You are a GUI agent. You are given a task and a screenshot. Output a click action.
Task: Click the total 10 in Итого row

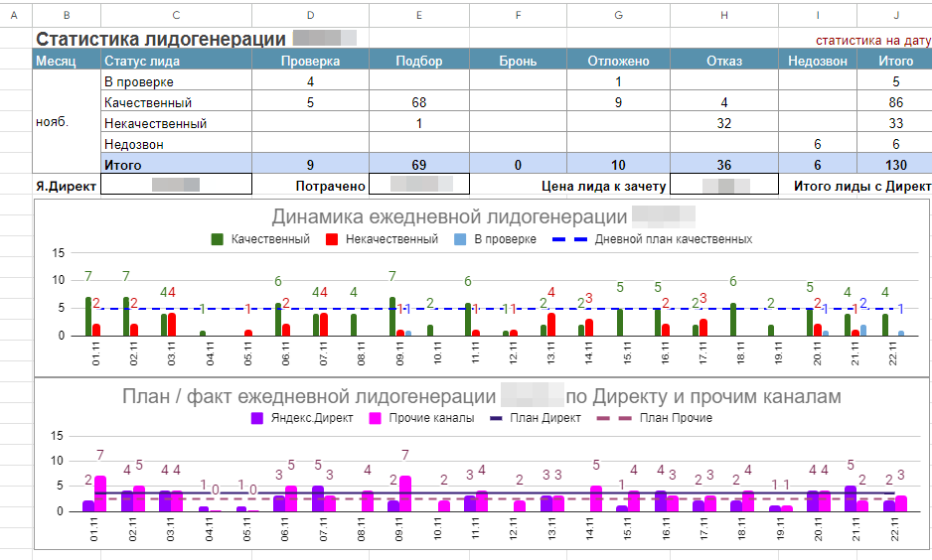tap(618, 163)
